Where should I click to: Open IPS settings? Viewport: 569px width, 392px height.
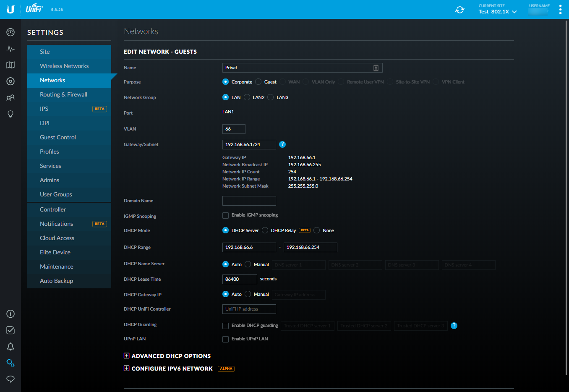pyautogui.click(x=69, y=109)
